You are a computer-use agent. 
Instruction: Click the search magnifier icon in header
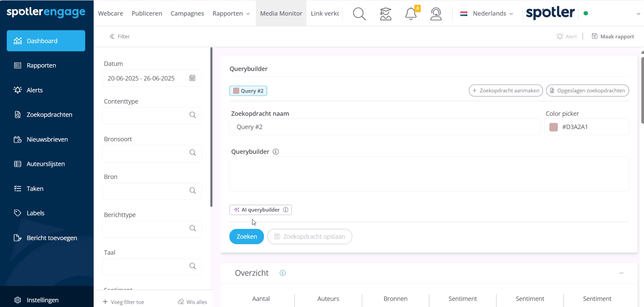[359, 14]
